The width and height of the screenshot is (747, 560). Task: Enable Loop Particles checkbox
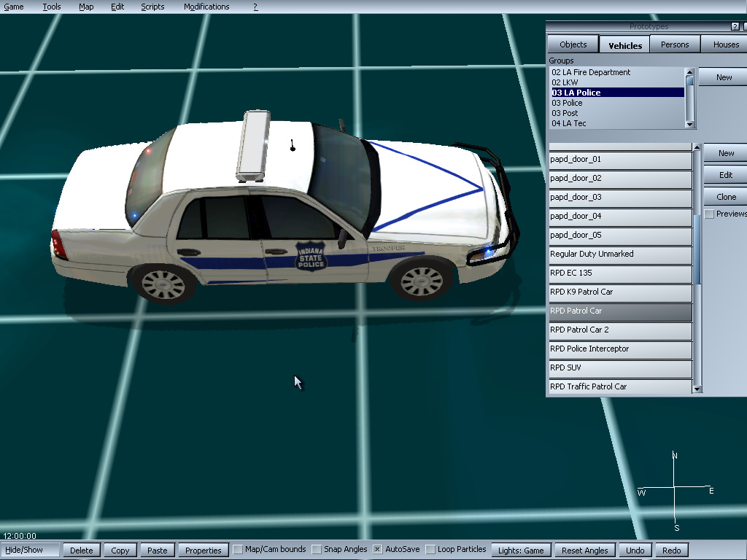pos(430,550)
